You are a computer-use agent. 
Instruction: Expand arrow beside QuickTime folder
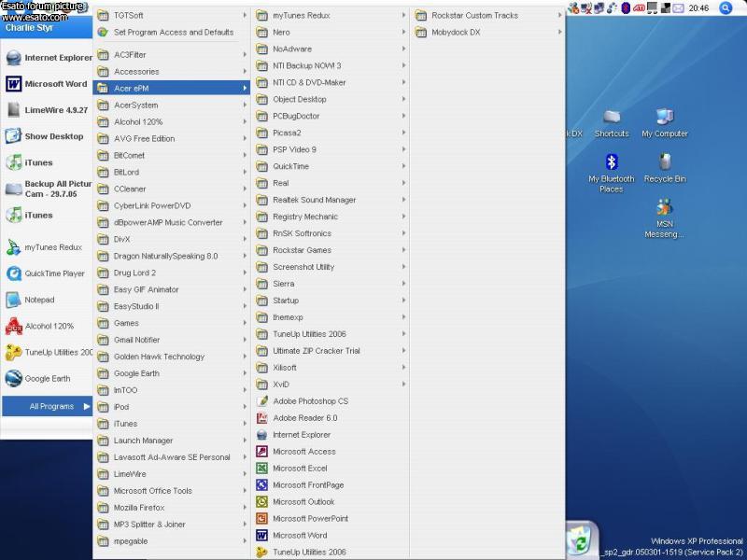(x=403, y=166)
